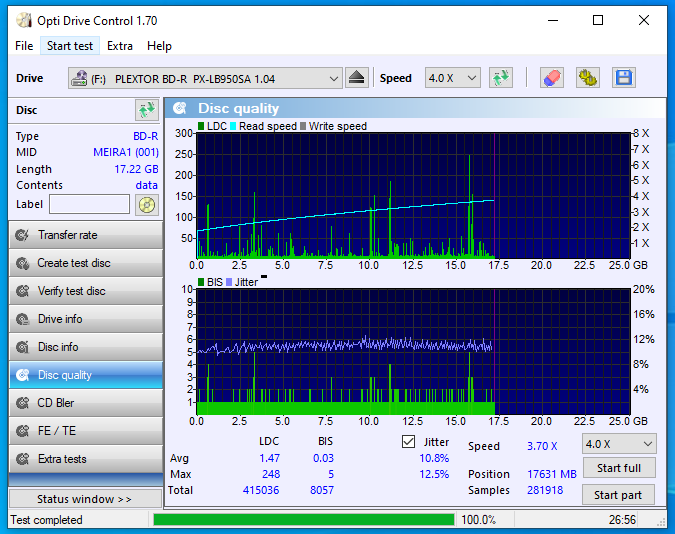Open Extra tests page
The height and width of the screenshot is (534, 675).
tap(86, 459)
